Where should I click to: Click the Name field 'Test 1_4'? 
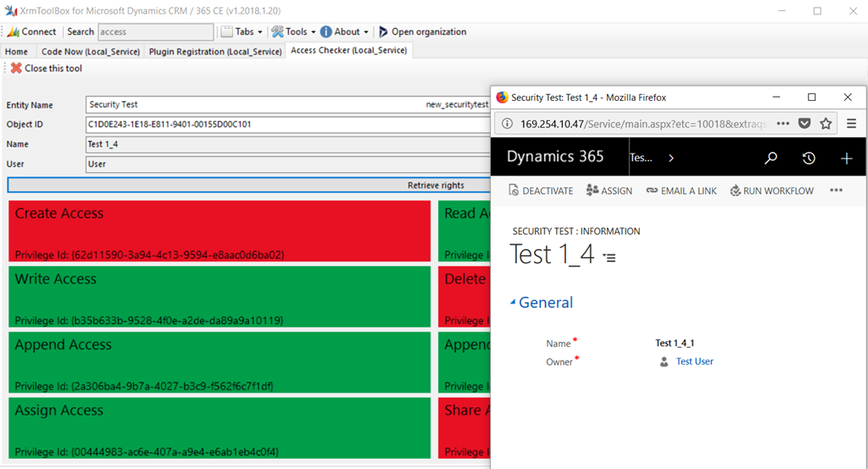[288, 144]
